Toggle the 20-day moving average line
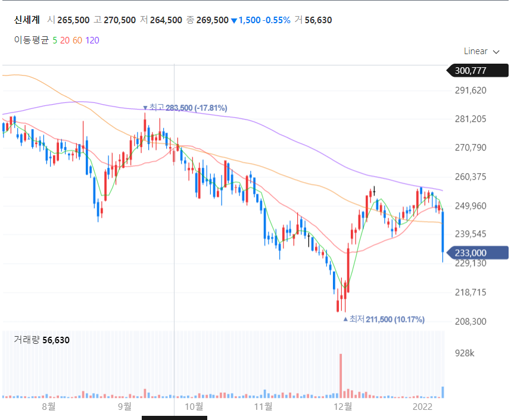This screenshot has height=420, width=511. [64, 40]
